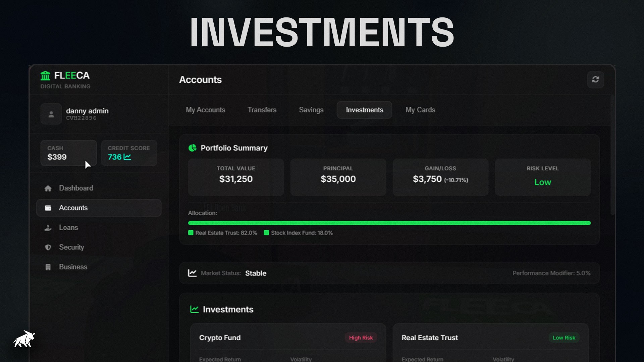
Task: Click the Portfolio Summary pie chart icon
Action: point(193,148)
